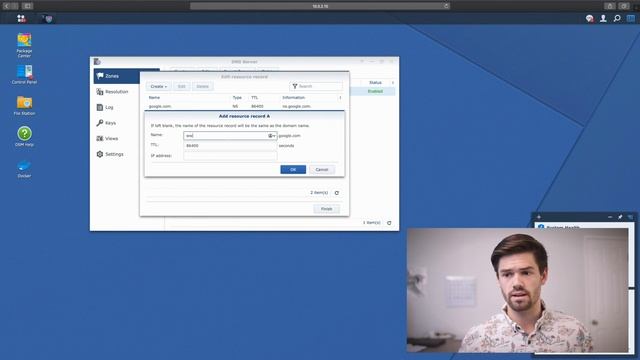
Task: Toggle the browser sidebar button
Action: coord(28,6)
